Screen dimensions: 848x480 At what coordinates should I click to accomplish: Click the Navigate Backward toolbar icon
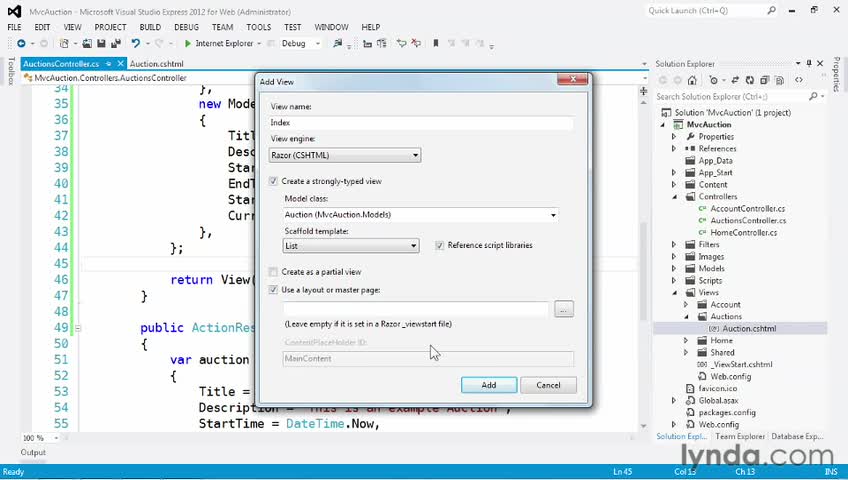21,43
